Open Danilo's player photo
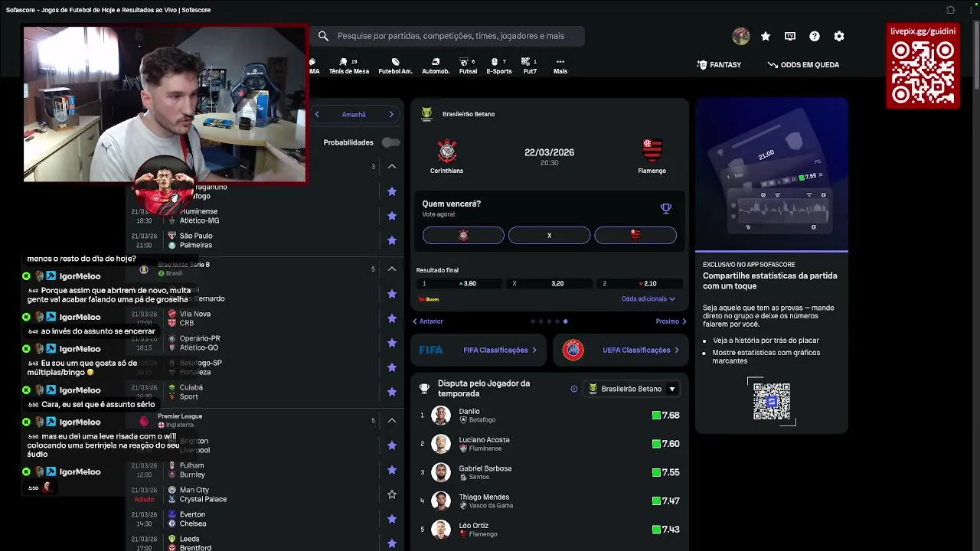The width and height of the screenshot is (980, 551). click(441, 416)
